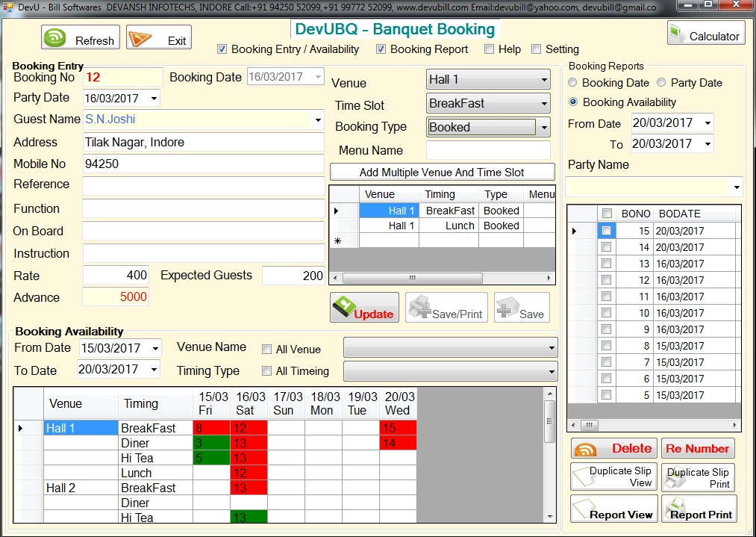The image size is (756, 537).
Task: Open Duplicate Slip View
Action: click(613, 477)
